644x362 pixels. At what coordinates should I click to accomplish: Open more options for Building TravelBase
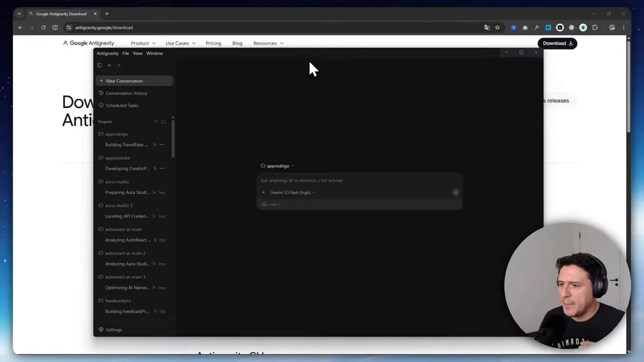(162, 145)
